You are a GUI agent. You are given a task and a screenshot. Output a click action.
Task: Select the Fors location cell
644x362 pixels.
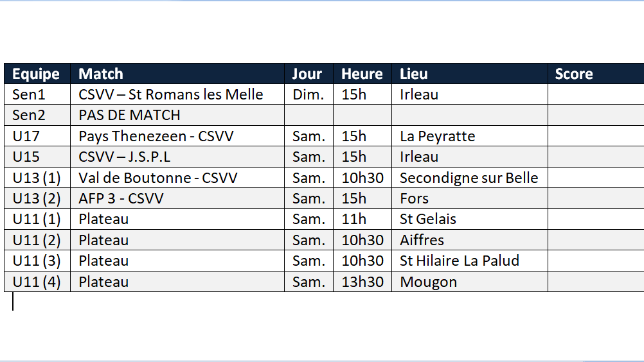[x=414, y=198]
